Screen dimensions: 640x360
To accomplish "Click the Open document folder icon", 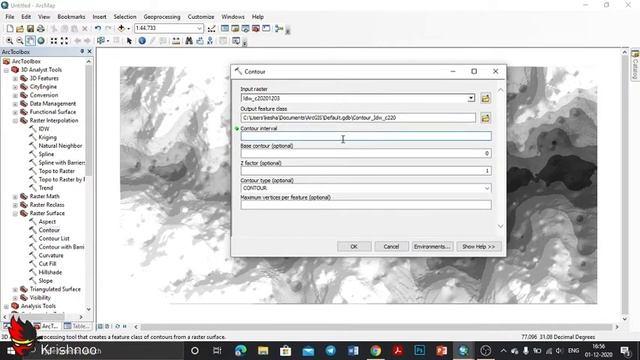I will pos(20,29).
